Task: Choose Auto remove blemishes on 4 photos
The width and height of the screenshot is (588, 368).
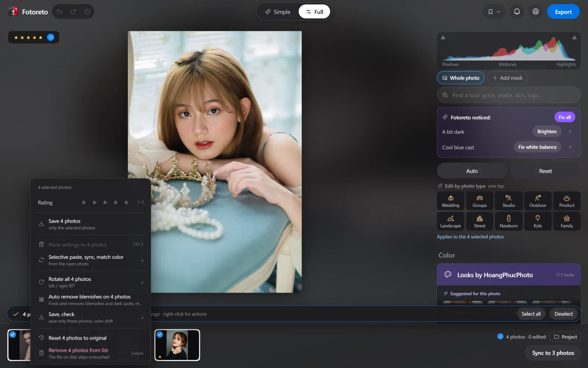Action: (x=90, y=300)
